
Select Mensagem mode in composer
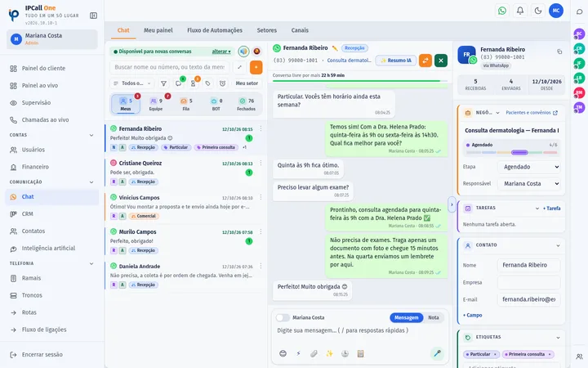point(407,317)
